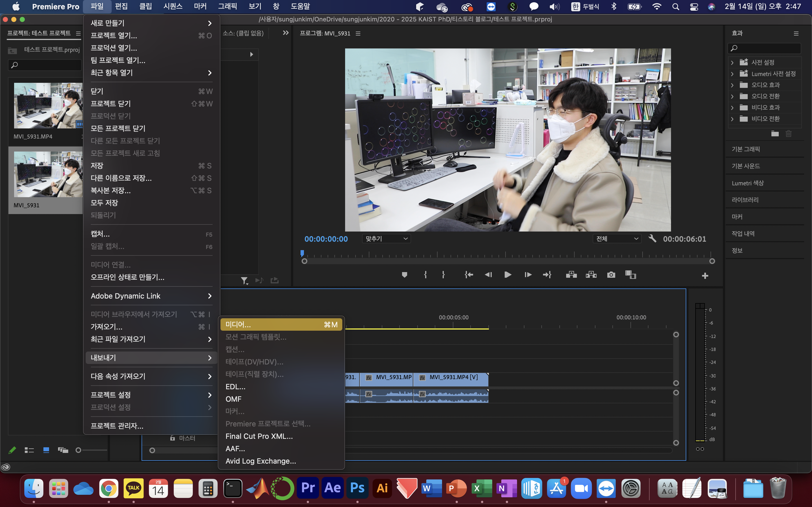The image size is (812, 507).
Task: Open the wrench settings icon in Program monitor
Action: (652, 238)
